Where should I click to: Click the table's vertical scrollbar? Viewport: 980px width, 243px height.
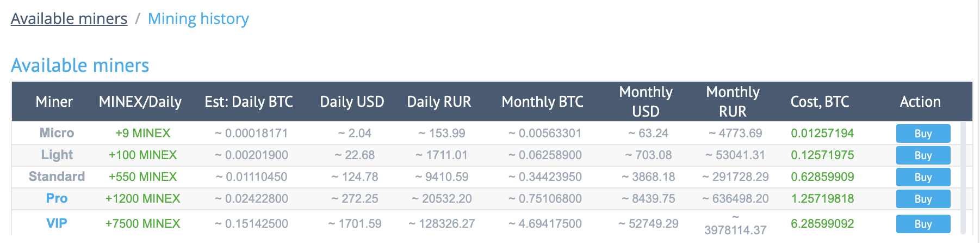tap(963, 178)
